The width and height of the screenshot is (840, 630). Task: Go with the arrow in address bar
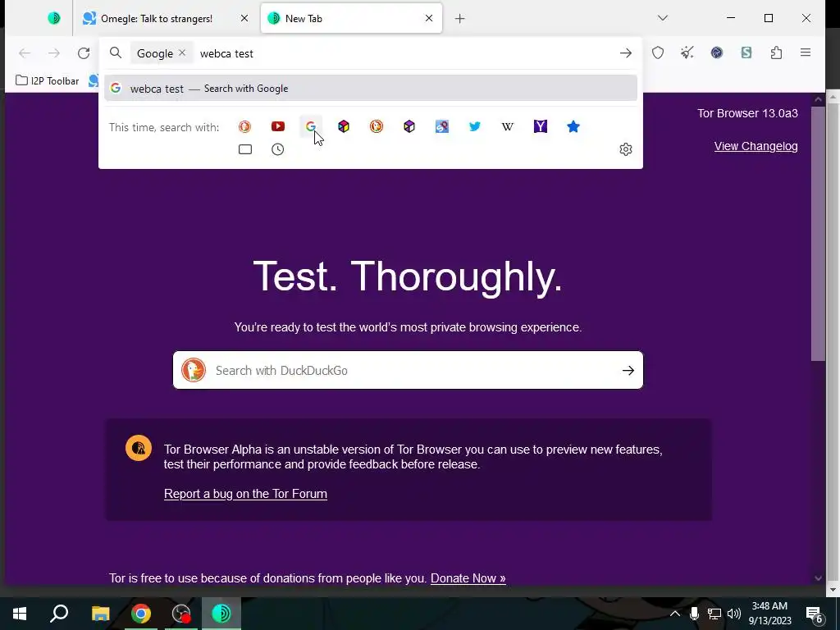pyautogui.click(x=626, y=53)
